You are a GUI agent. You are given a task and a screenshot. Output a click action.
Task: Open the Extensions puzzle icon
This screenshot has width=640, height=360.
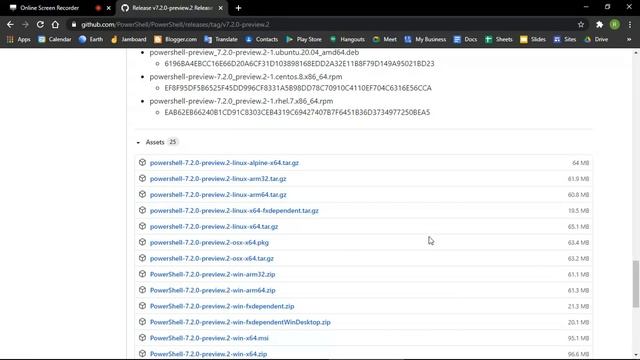click(x=599, y=24)
